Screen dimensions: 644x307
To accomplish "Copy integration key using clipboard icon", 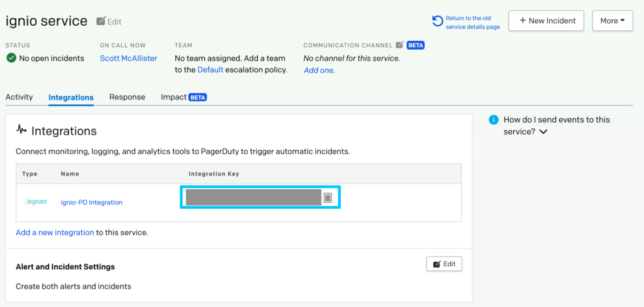I will pos(328,198).
